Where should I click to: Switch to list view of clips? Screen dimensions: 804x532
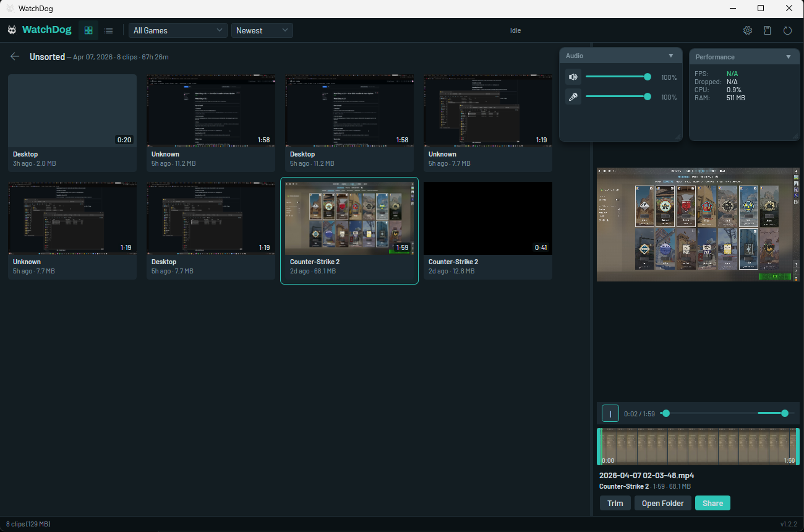[x=109, y=30]
